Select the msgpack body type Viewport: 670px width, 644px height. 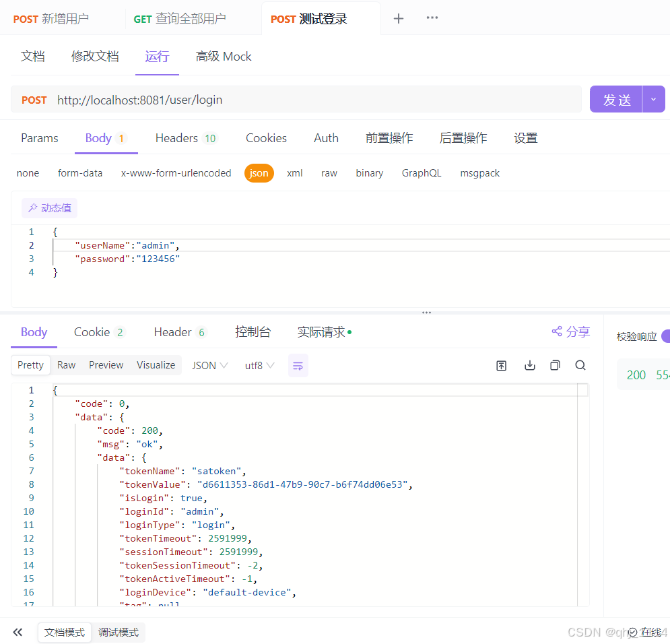tap(479, 173)
